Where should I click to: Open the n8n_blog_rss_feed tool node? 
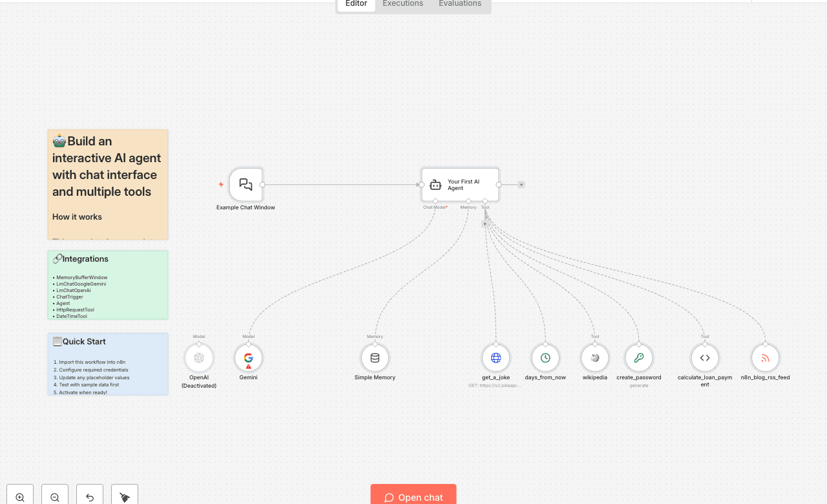pos(765,357)
